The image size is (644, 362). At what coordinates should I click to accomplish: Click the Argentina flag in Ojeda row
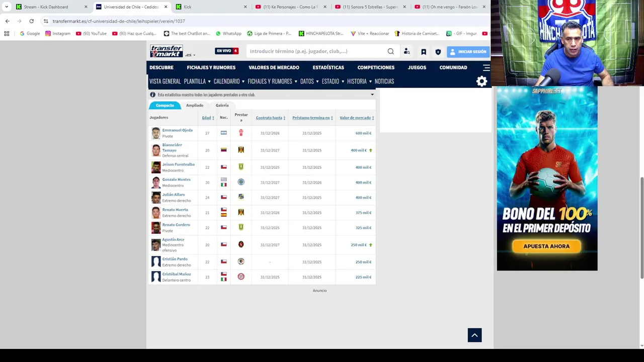pyautogui.click(x=223, y=133)
